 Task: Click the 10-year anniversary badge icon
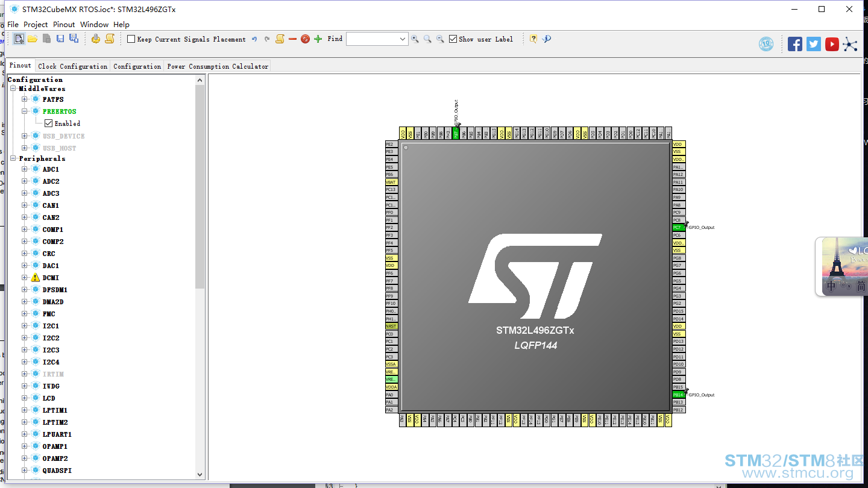click(x=766, y=44)
